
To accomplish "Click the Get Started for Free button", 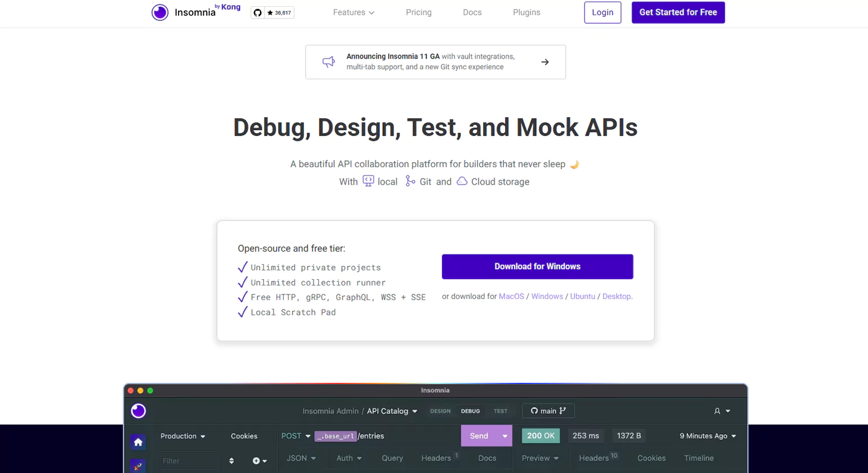I will (678, 12).
